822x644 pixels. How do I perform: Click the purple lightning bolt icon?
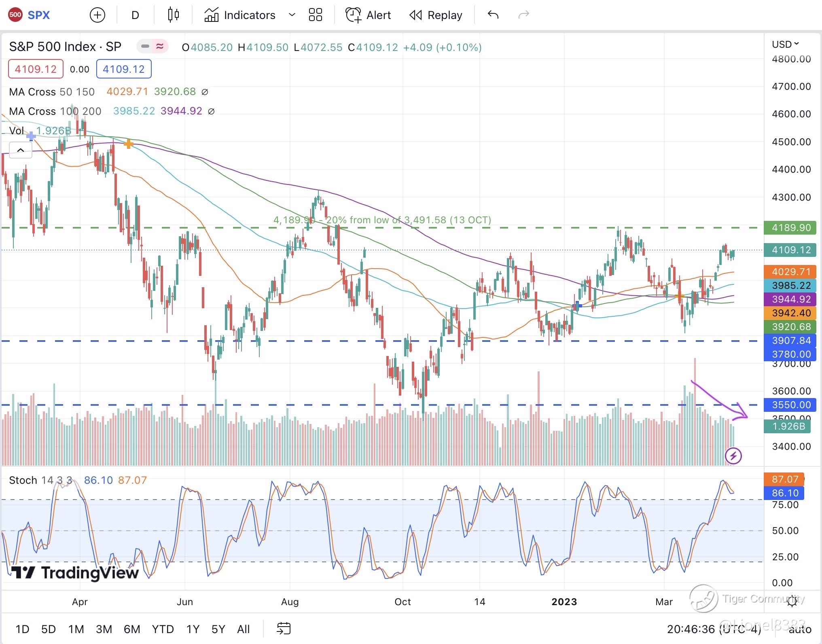[x=733, y=456]
